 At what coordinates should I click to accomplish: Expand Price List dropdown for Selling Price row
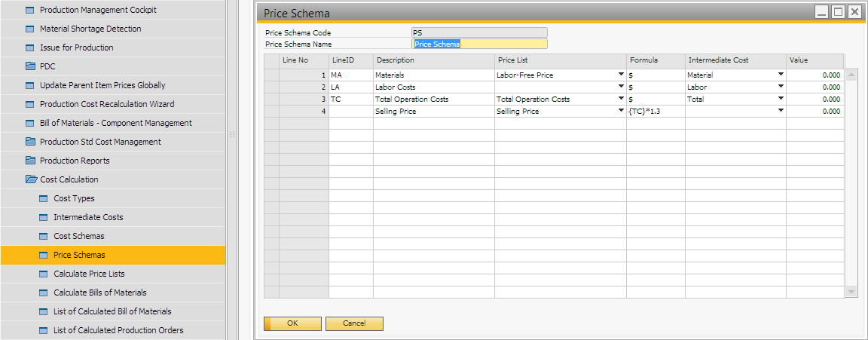[x=621, y=111]
